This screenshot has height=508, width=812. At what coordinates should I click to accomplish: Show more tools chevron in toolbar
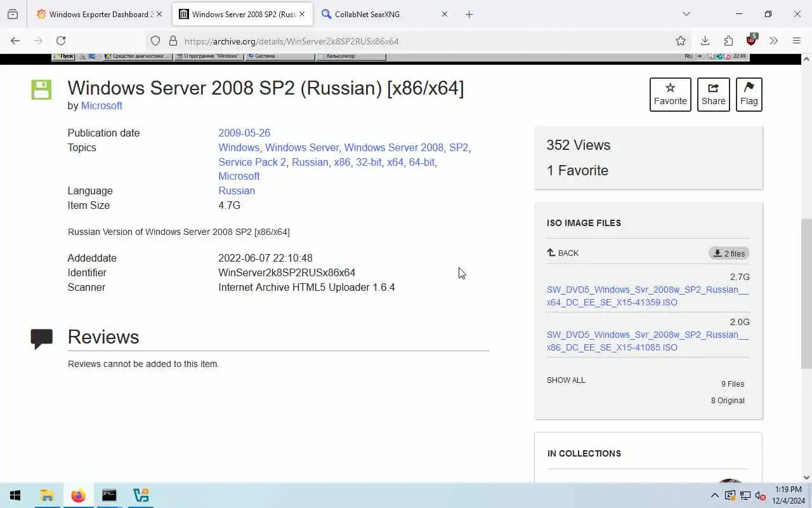773,41
